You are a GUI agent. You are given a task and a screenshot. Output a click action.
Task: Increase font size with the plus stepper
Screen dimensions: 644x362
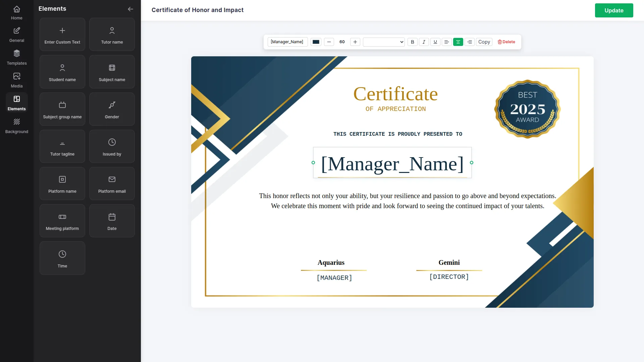click(355, 42)
